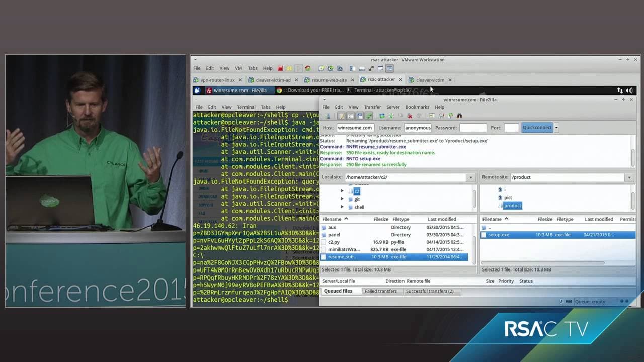
Task: Open the filename filters dialog
Action: 432,116
